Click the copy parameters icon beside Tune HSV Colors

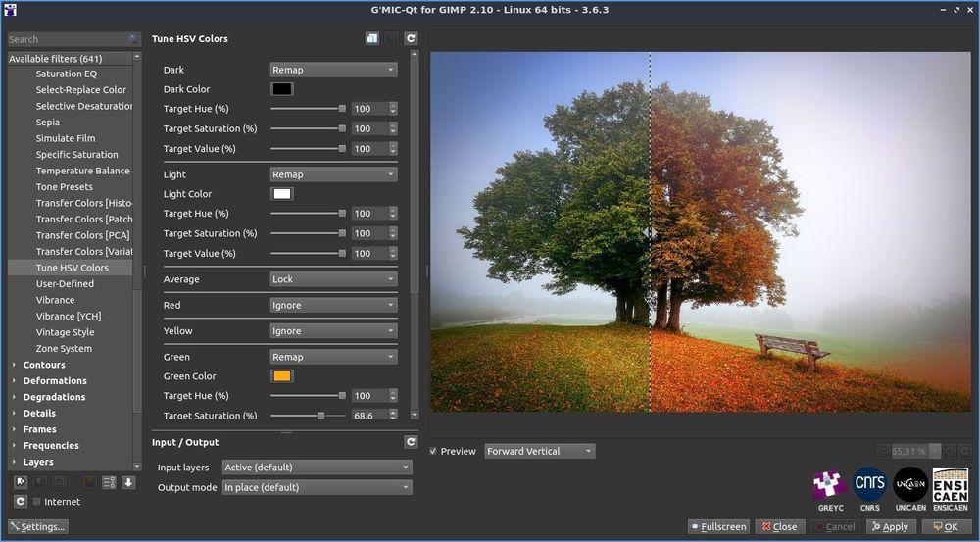pos(372,39)
